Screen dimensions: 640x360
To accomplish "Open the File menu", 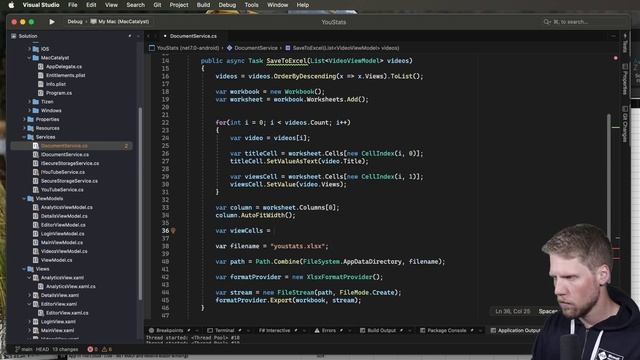I will (x=73, y=5).
